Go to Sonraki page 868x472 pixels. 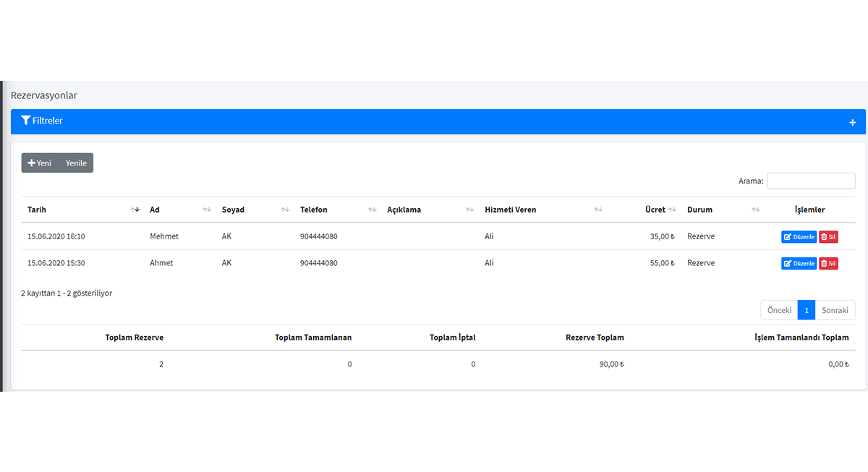tap(835, 310)
